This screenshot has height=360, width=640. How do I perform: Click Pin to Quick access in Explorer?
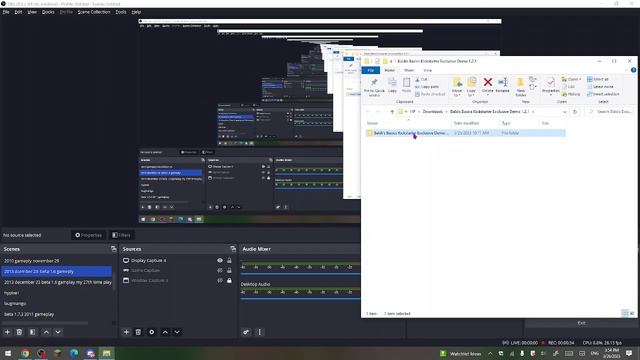374,87
